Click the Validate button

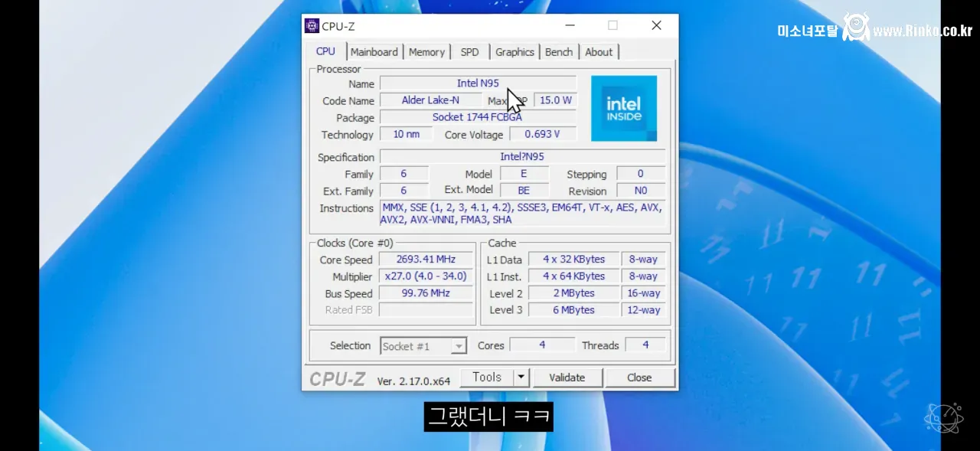pyautogui.click(x=567, y=377)
